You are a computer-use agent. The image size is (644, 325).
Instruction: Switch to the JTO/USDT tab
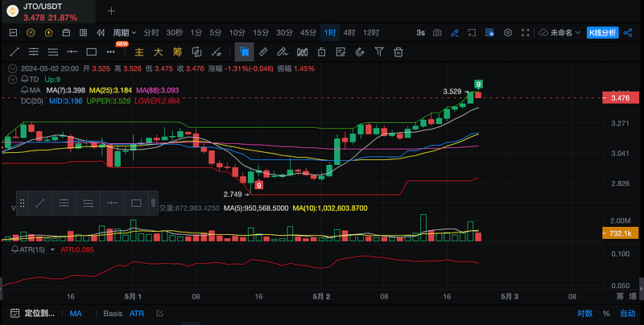(x=48, y=11)
